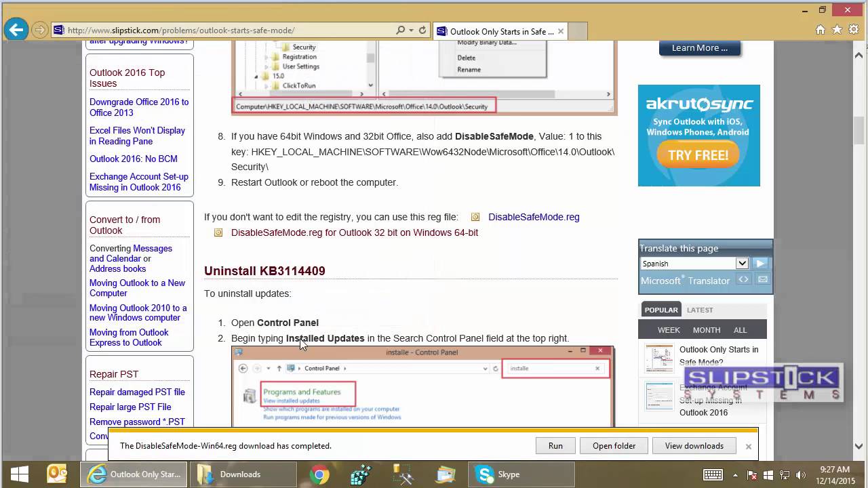Viewport: 868px width, 488px height.
Task: Open Exchange Account Set-up Missing sidebar link
Action: click(x=139, y=182)
